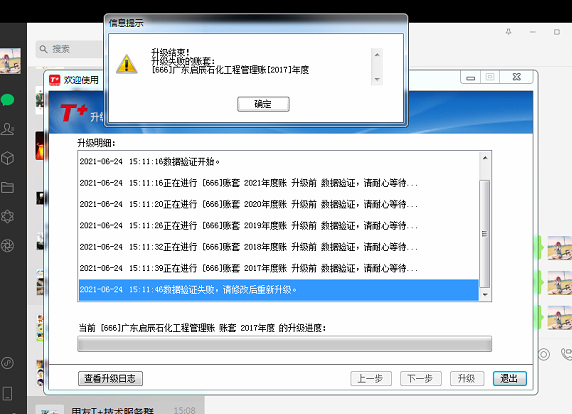Select log line for 2020年度账 verification
The image size is (572, 414).
pyautogui.click(x=279, y=204)
